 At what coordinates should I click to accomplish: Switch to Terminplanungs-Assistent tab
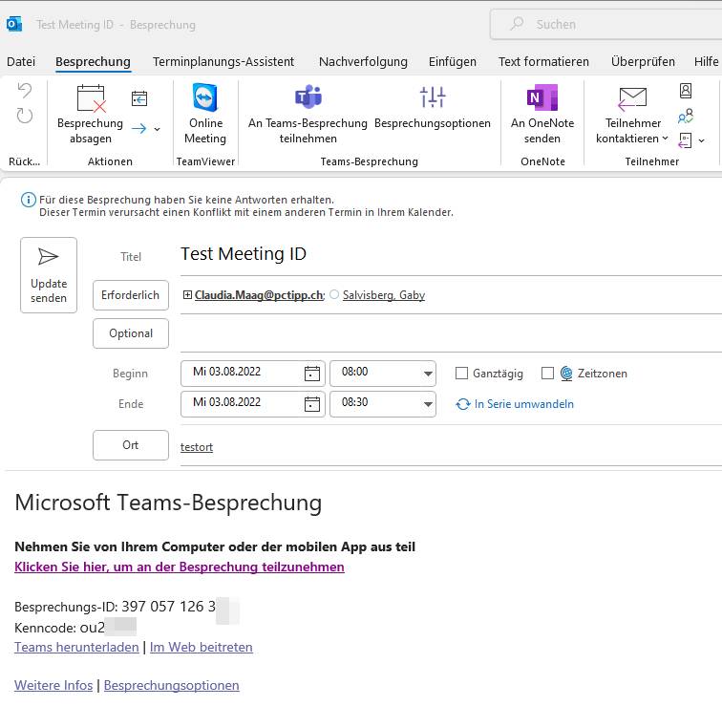point(223,62)
